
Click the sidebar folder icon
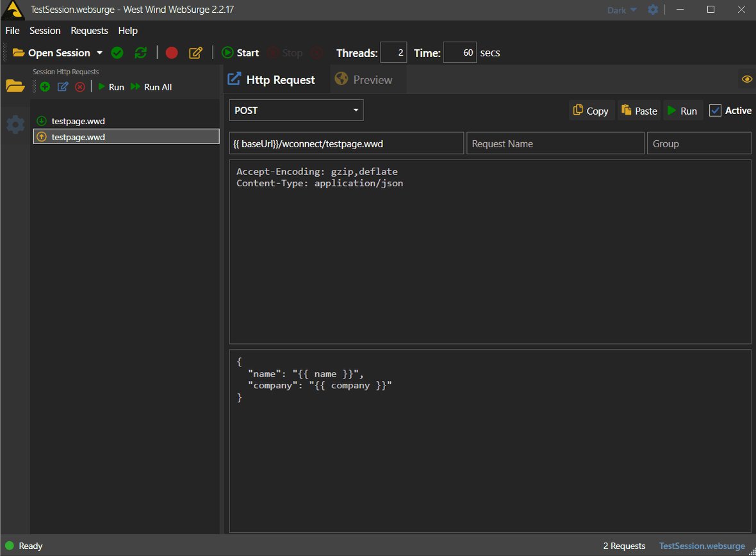pyautogui.click(x=15, y=86)
